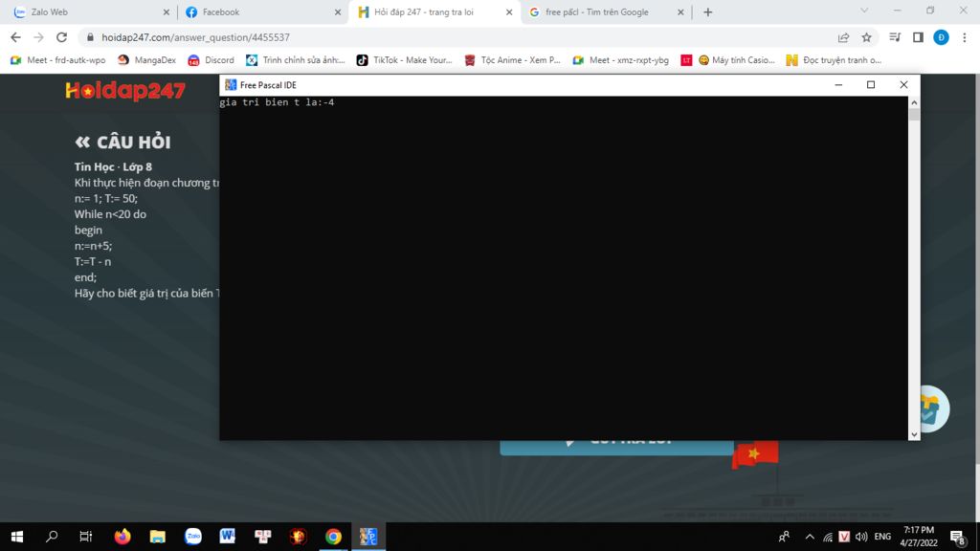Image resolution: width=980 pixels, height=551 pixels.
Task: Close the Zalo Web tab
Action: pyautogui.click(x=166, y=11)
